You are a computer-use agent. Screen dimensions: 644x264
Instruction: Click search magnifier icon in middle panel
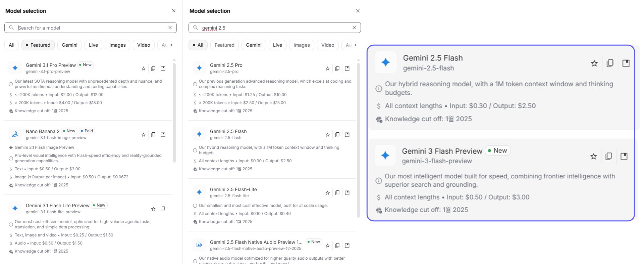(x=196, y=28)
